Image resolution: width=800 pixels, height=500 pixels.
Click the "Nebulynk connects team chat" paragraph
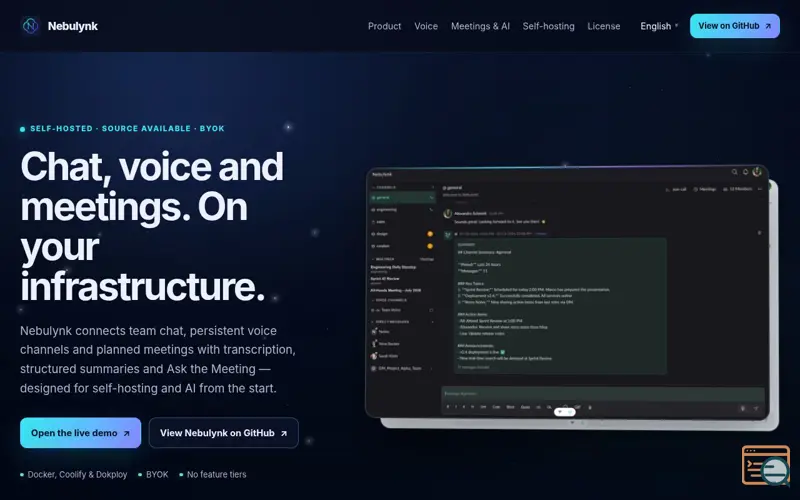click(158, 359)
